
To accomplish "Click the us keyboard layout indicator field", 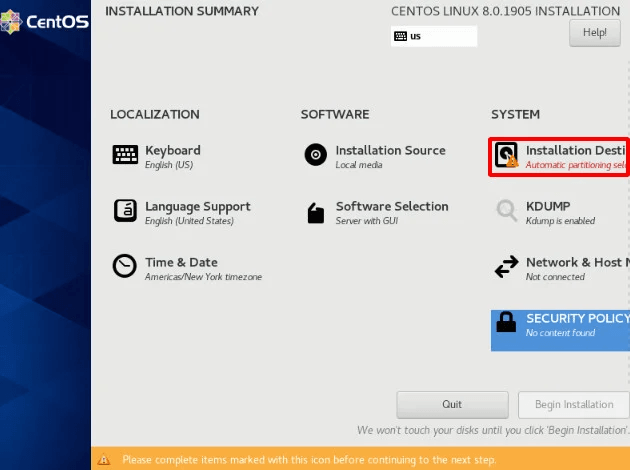I will (x=434, y=36).
